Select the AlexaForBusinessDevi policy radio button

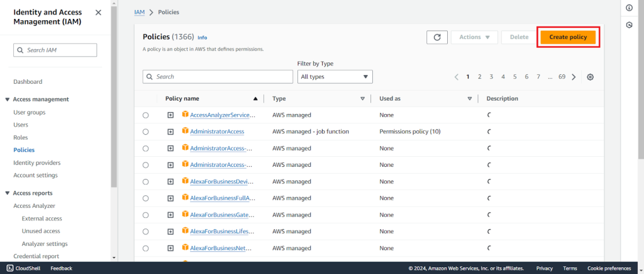point(146,182)
